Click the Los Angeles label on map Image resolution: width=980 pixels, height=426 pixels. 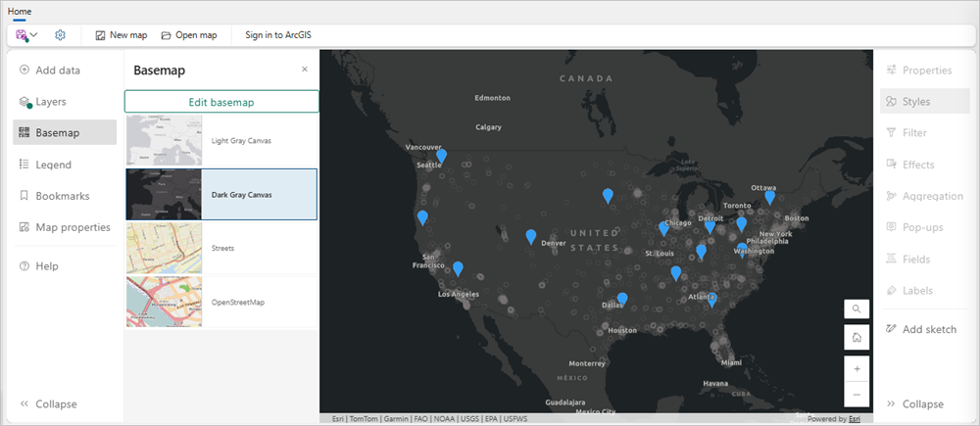click(x=458, y=294)
